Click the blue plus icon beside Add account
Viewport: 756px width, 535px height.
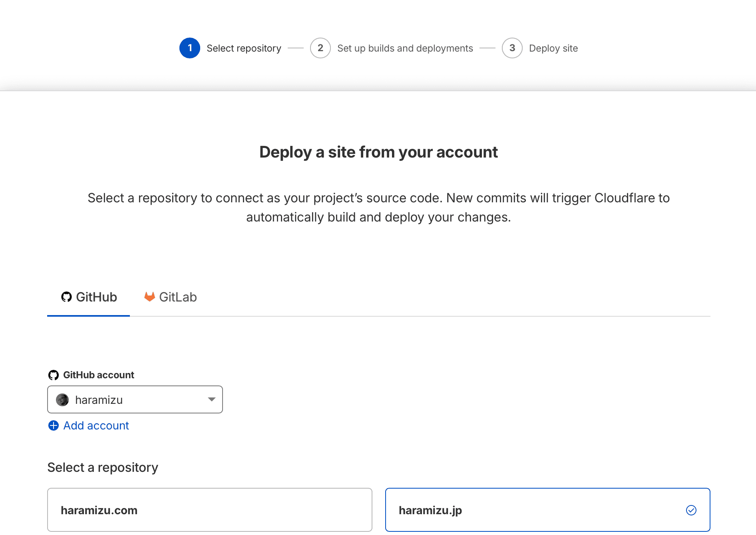pyautogui.click(x=53, y=425)
